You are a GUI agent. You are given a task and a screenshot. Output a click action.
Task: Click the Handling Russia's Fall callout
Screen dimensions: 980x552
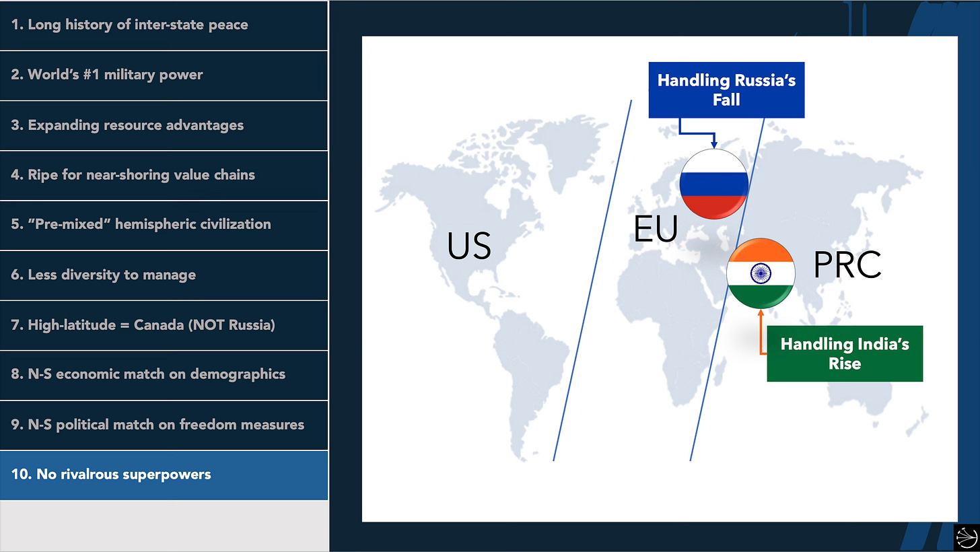point(726,90)
